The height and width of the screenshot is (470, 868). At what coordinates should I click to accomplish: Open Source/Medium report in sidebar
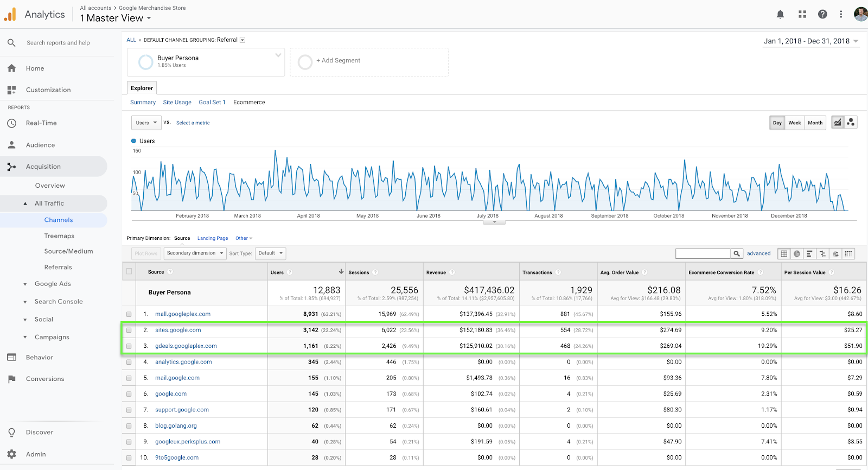[x=68, y=251]
